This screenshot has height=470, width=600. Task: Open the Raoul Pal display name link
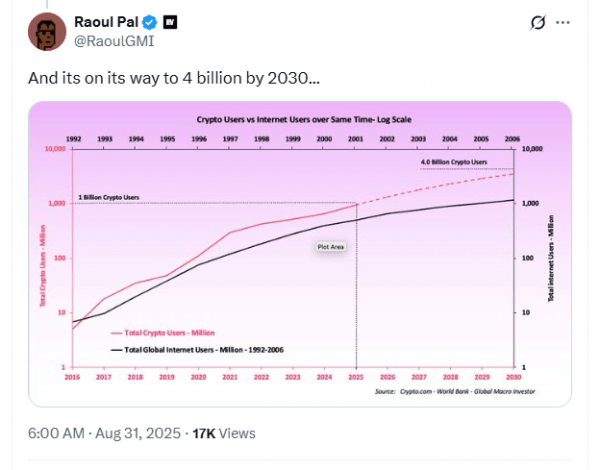tap(106, 22)
